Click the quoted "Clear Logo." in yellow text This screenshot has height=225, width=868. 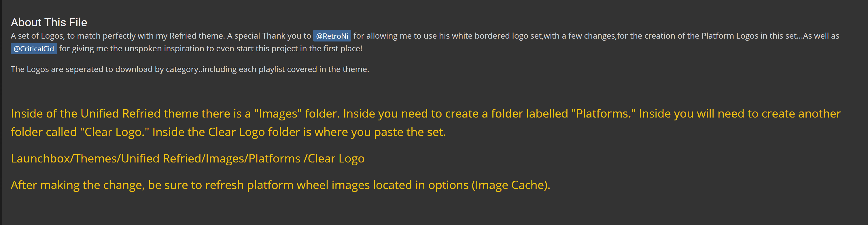pyautogui.click(x=115, y=132)
